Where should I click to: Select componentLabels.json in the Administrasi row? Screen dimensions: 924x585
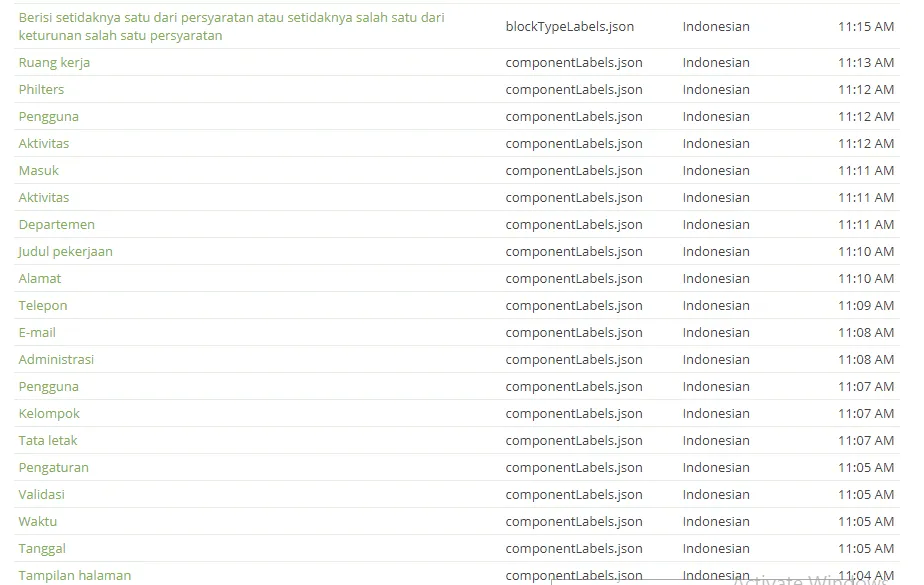click(x=574, y=359)
